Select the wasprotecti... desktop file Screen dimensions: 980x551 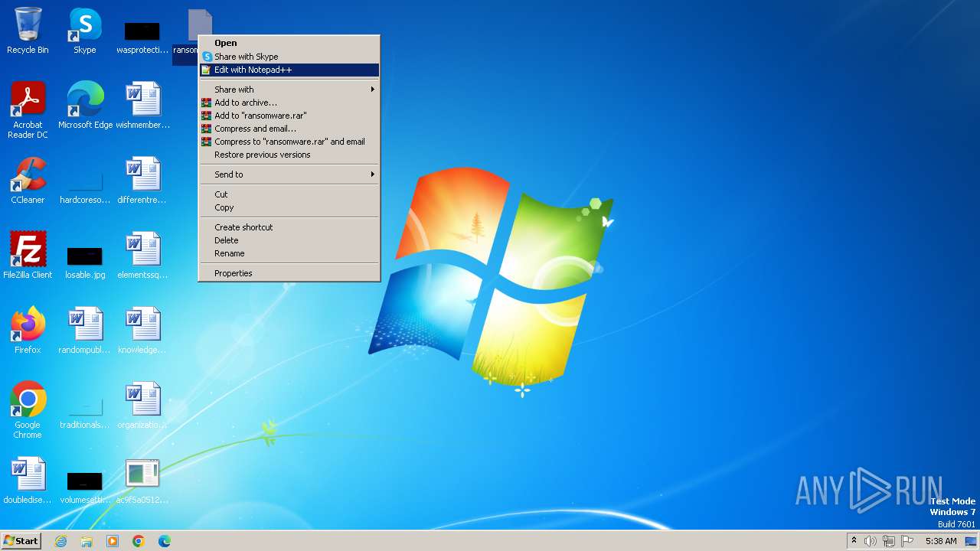[142, 37]
